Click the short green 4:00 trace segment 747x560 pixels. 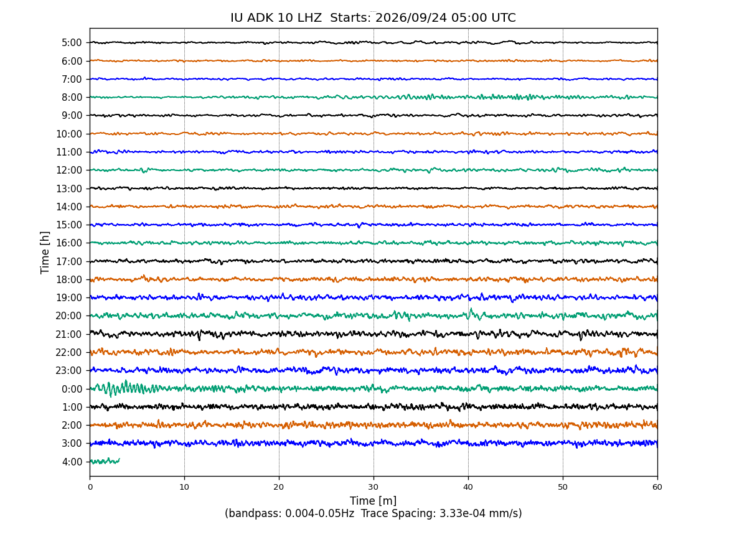pyautogui.click(x=105, y=461)
